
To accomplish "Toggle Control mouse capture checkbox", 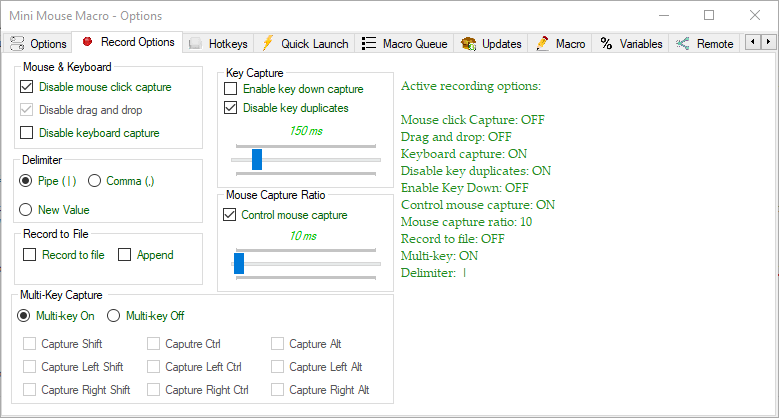I will [230, 215].
